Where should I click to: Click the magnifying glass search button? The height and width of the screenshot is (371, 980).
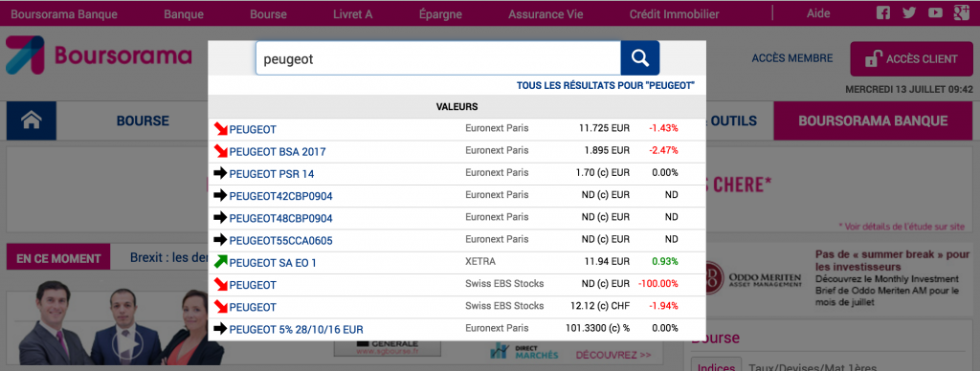coord(640,58)
